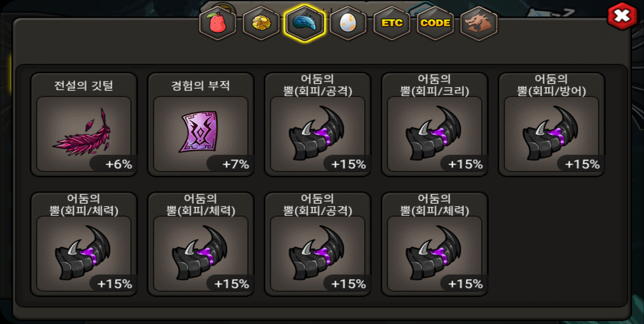
Task: Open the ETC items tab
Action: click(x=392, y=23)
